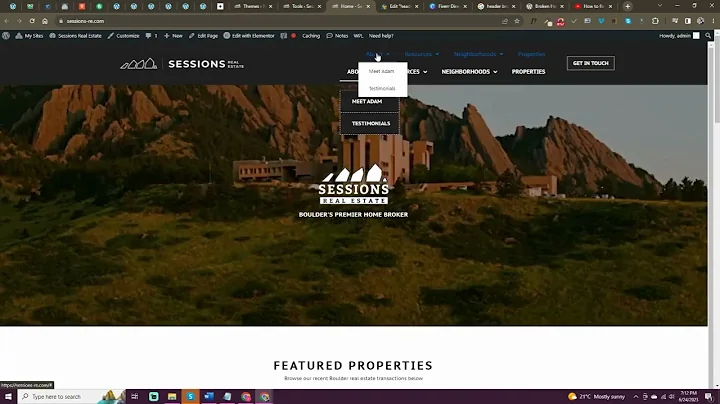
Task: Click the browser forward arrow
Action: [19, 21]
